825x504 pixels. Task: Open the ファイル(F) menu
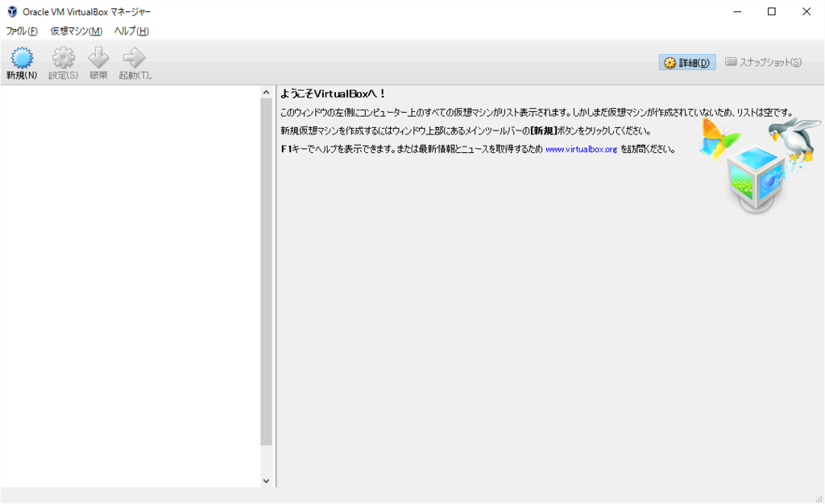point(22,31)
